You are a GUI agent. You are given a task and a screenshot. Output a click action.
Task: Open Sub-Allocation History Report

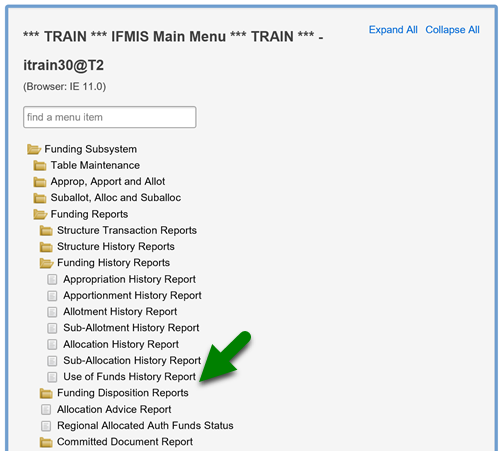(x=132, y=361)
